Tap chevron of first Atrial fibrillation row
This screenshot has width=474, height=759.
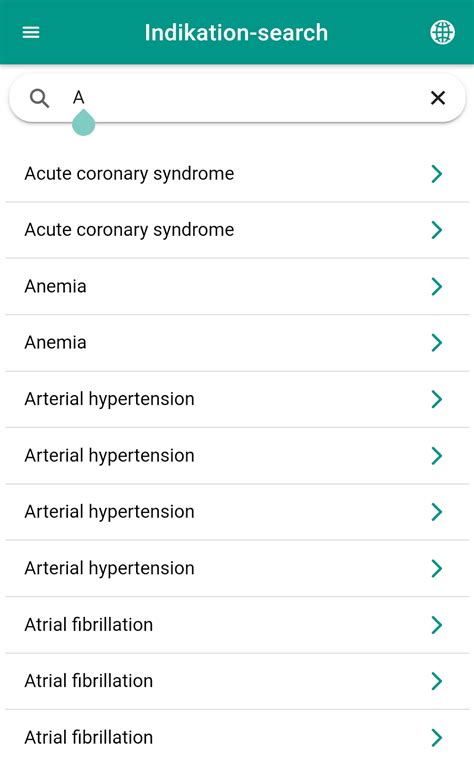click(437, 625)
